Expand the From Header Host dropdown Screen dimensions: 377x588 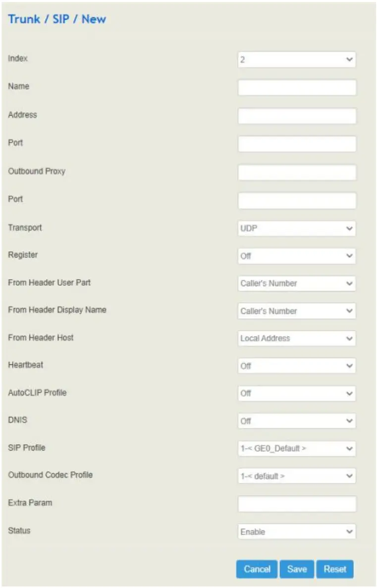tap(296, 339)
